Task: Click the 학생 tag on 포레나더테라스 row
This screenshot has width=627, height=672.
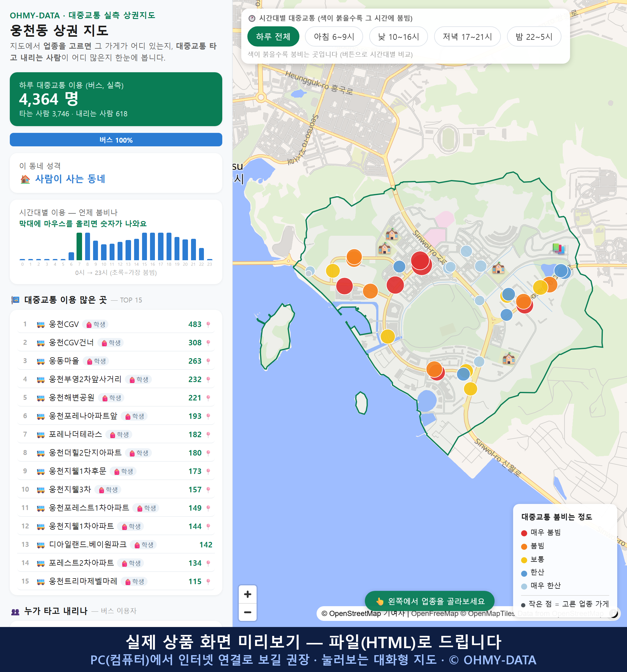Action: point(119,435)
